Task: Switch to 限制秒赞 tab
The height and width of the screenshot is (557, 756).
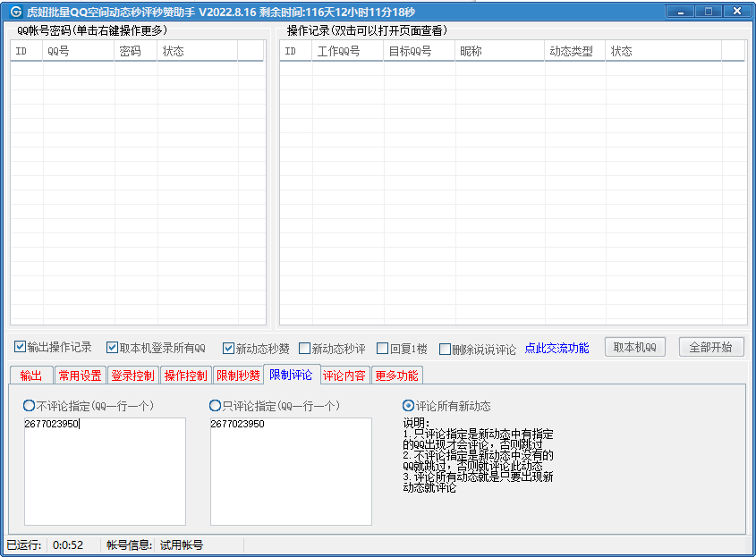Action: point(238,376)
